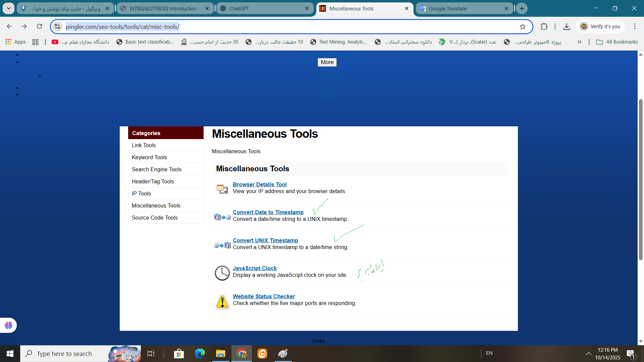
Task: Click the JavaScript Clock icon
Action: [x=222, y=273]
